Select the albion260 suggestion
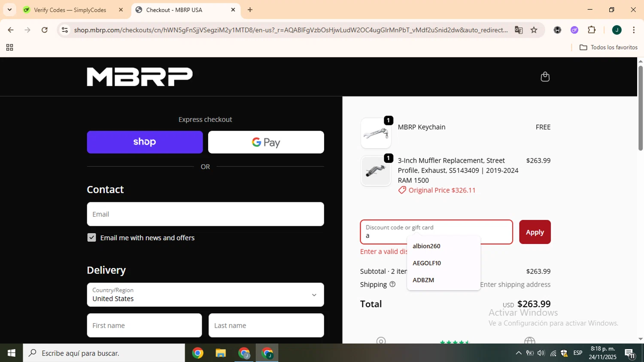 [x=444, y=246]
